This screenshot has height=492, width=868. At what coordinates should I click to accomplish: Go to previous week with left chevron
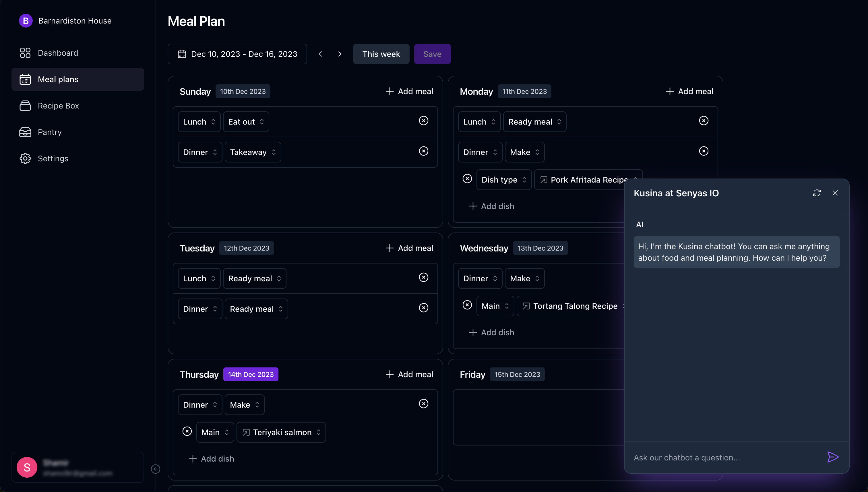[x=320, y=54]
